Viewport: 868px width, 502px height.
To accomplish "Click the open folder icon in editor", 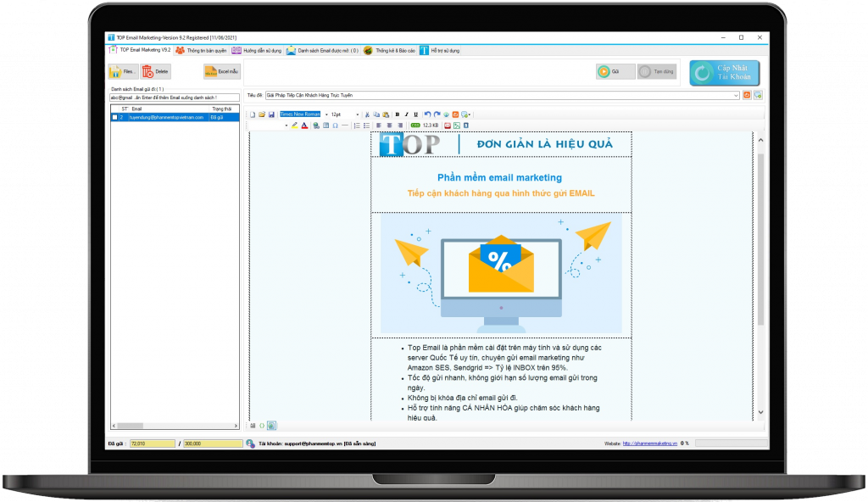I will [x=262, y=114].
